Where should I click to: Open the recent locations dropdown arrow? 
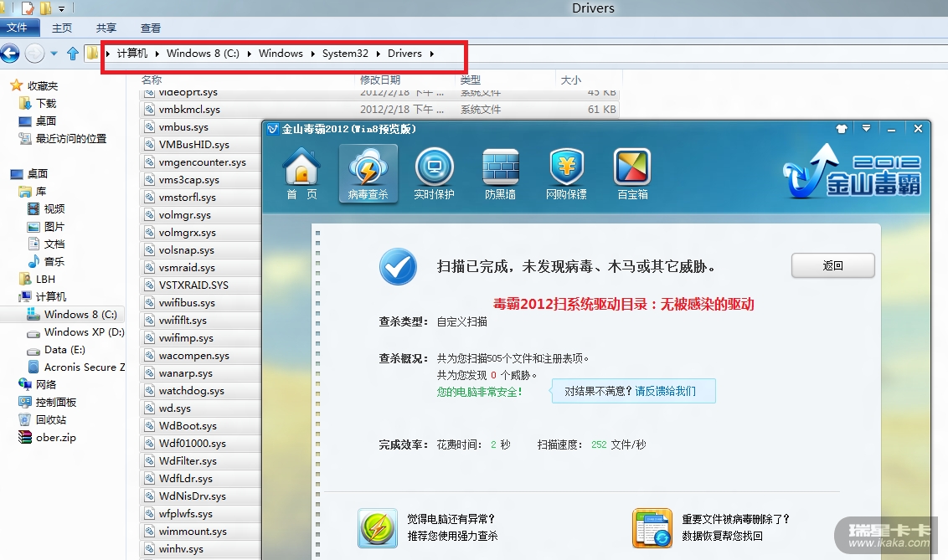54,54
